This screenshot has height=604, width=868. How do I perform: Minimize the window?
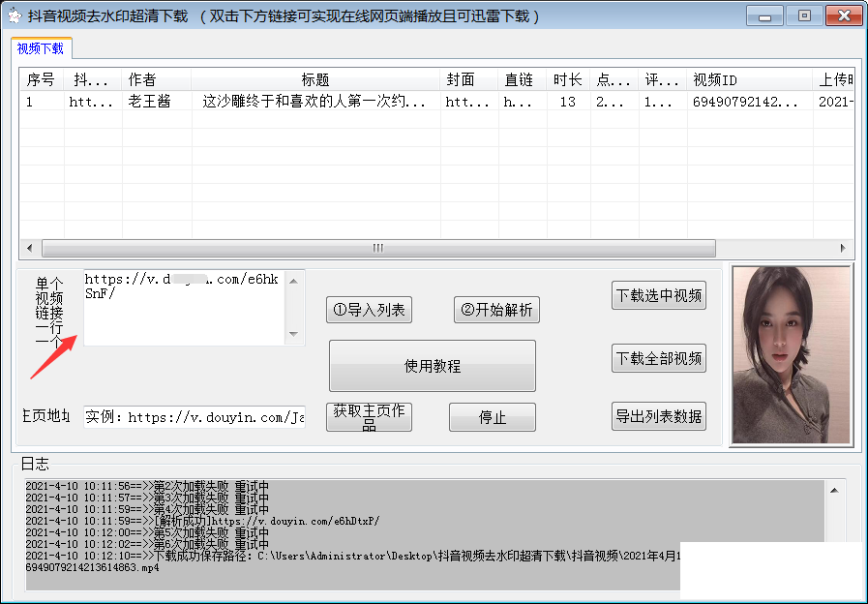point(764,16)
